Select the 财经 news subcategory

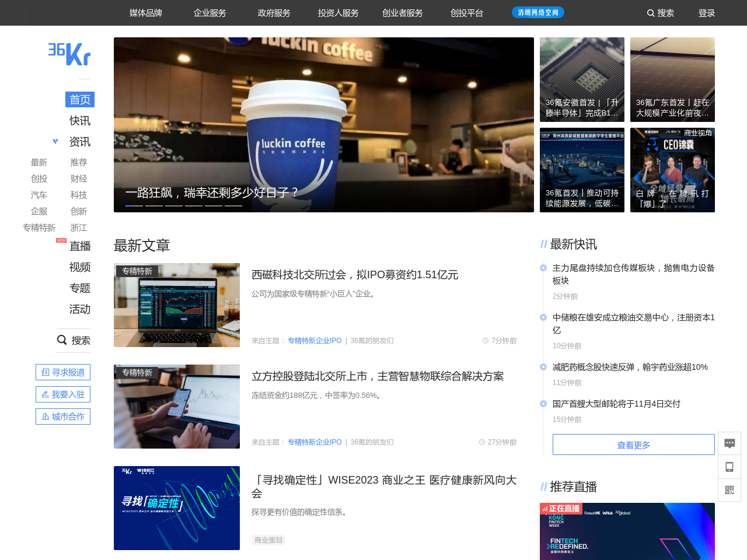coord(79,178)
